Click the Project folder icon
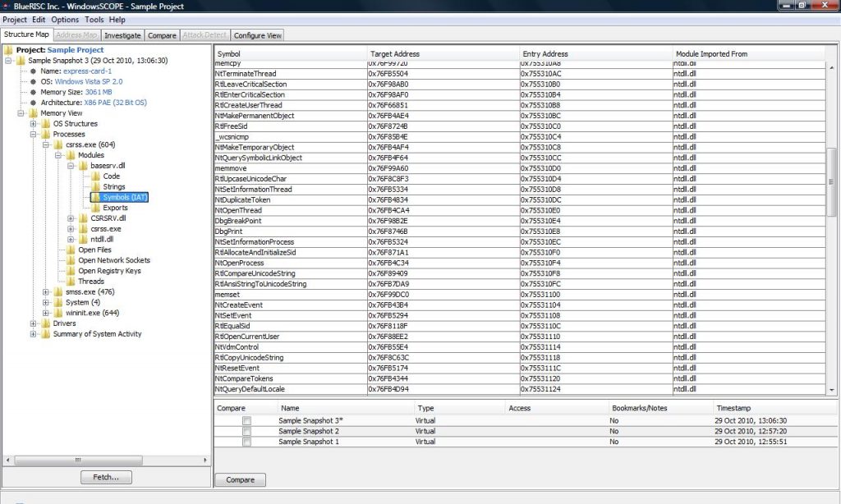The width and height of the screenshot is (841, 504). point(8,50)
